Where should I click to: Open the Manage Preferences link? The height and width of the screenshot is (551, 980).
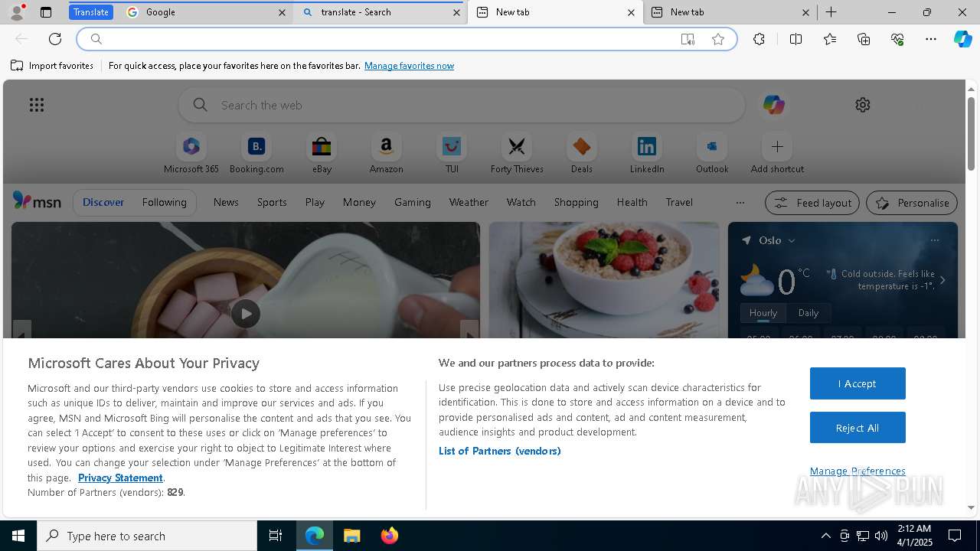(857, 471)
